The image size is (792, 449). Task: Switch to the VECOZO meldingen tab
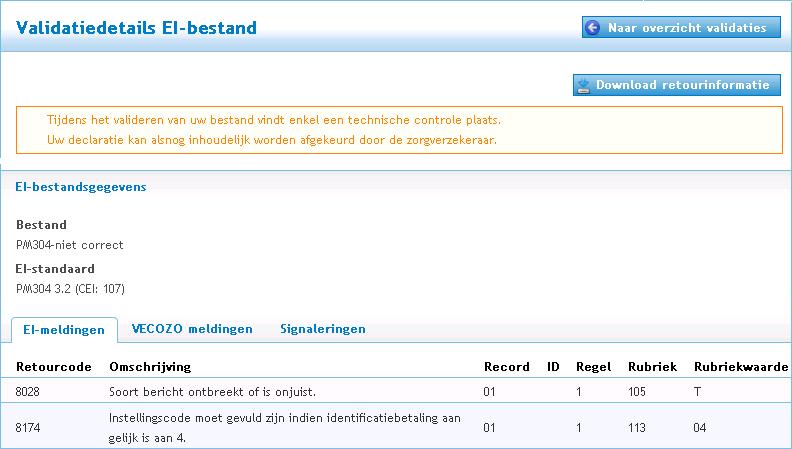point(192,329)
